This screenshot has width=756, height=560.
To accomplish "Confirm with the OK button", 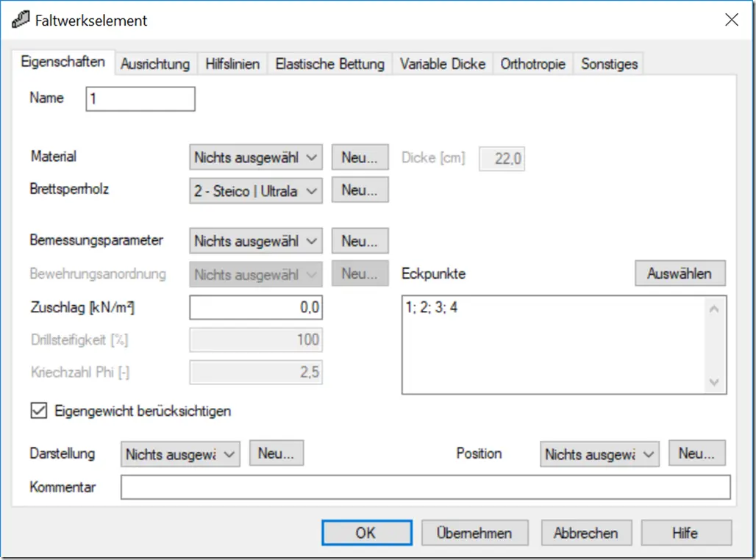I will click(366, 533).
